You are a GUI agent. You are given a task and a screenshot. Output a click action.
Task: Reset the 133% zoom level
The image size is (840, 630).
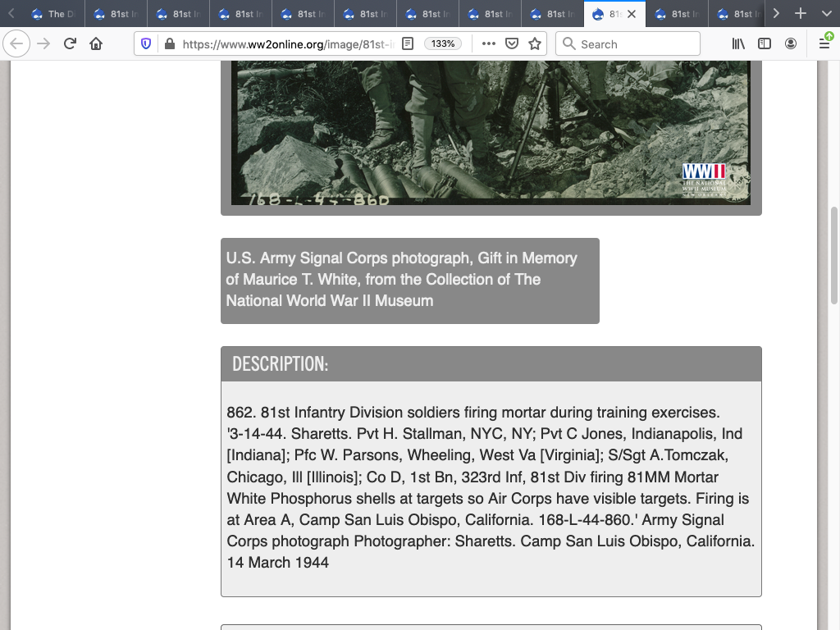(x=443, y=44)
